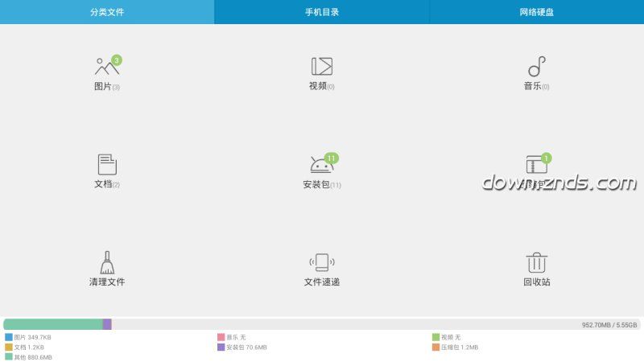Viewport: 644px width, 362px height.
Task: Click the 文档 1.2KB legend text
Action: (29, 348)
